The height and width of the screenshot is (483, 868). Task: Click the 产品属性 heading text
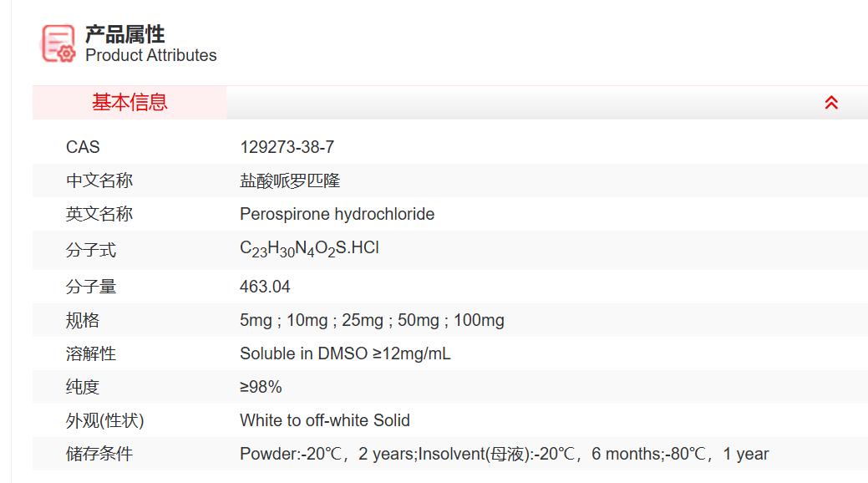click(125, 34)
